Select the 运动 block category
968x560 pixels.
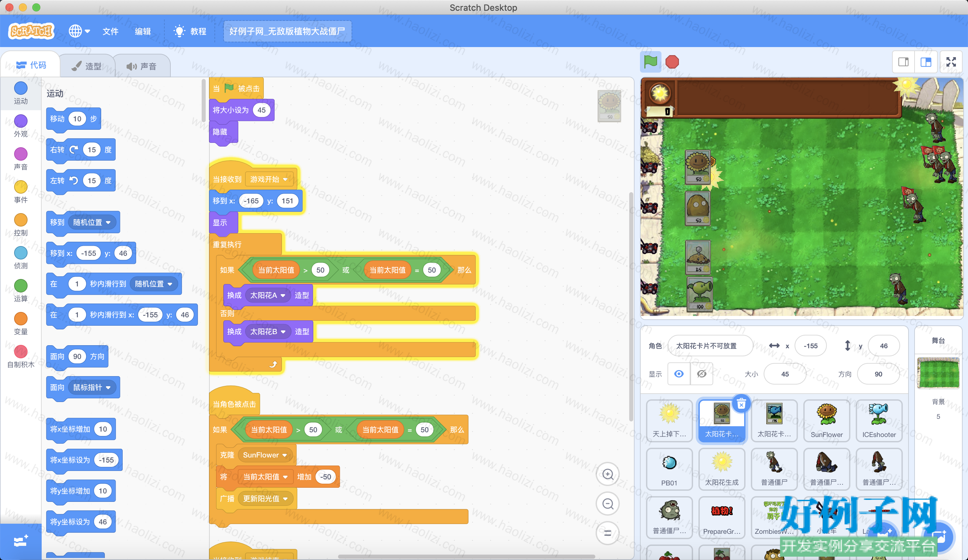point(21,93)
